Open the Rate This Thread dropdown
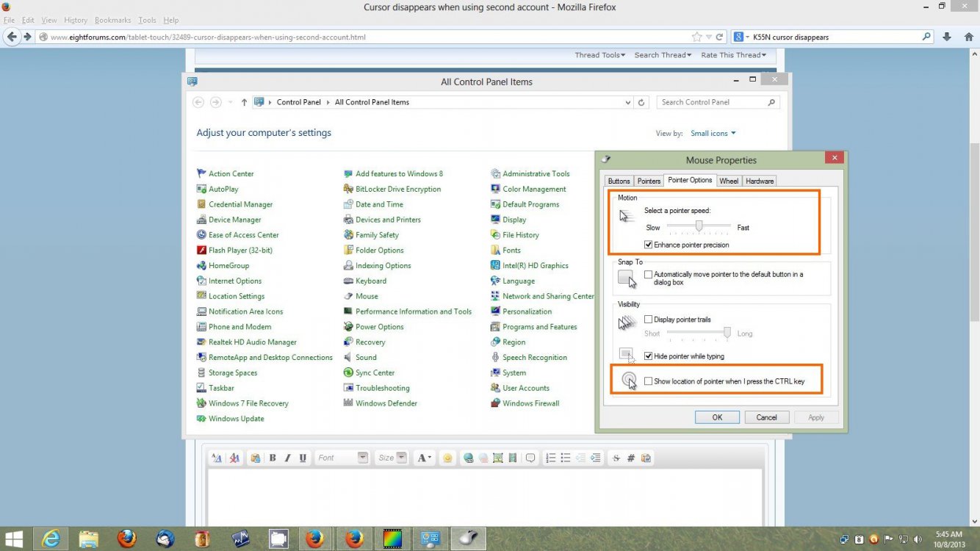The height and width of the screenshot is (551, 980). pyautogui.click(x=733, y=55)
